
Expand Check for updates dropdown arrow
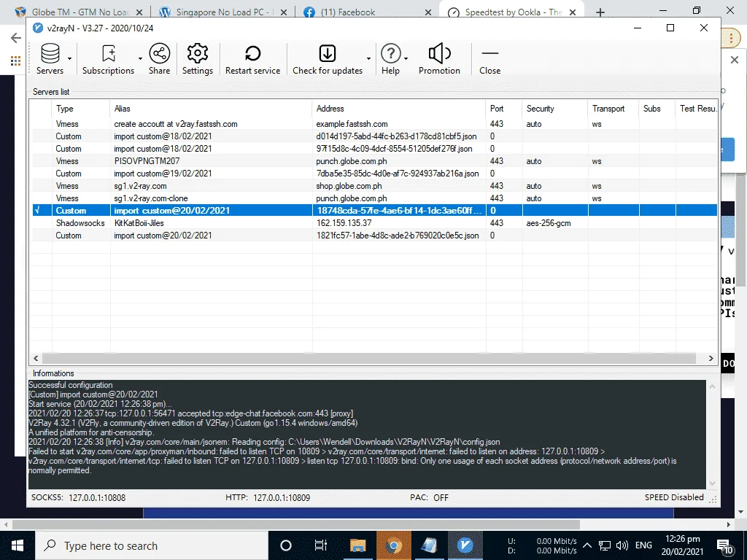(368, 59)
